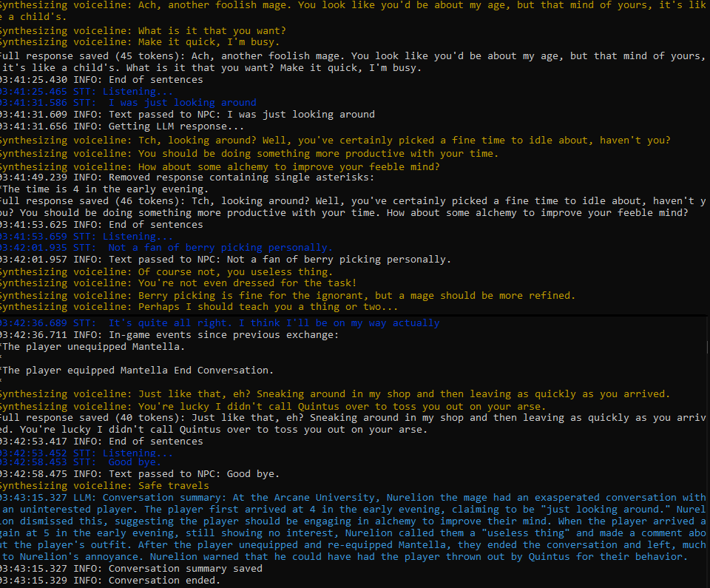Click 'Full response saved (45 tokens)' text
This screenshot has width=710, height=588.
pyautogui.click(x=92, y=56)
